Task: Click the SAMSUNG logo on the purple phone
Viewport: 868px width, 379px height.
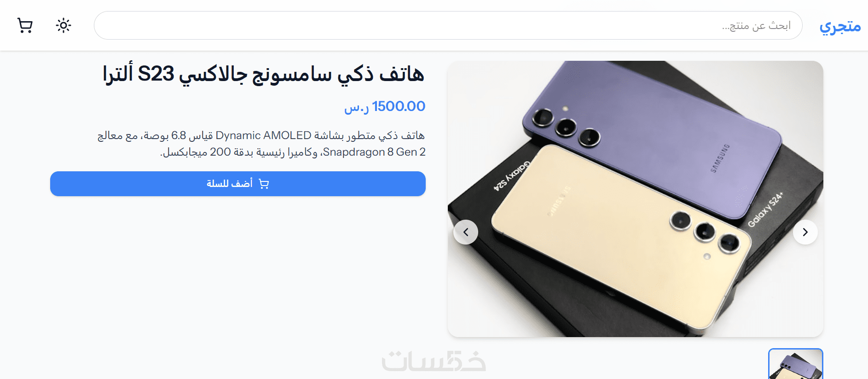Action: (x=720, y=158)
